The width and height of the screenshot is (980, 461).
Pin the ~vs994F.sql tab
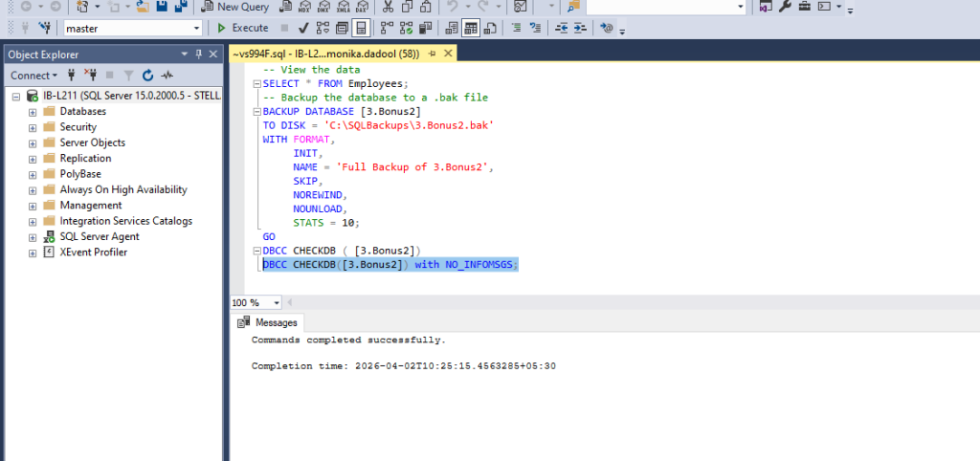(x=433, y=54)
